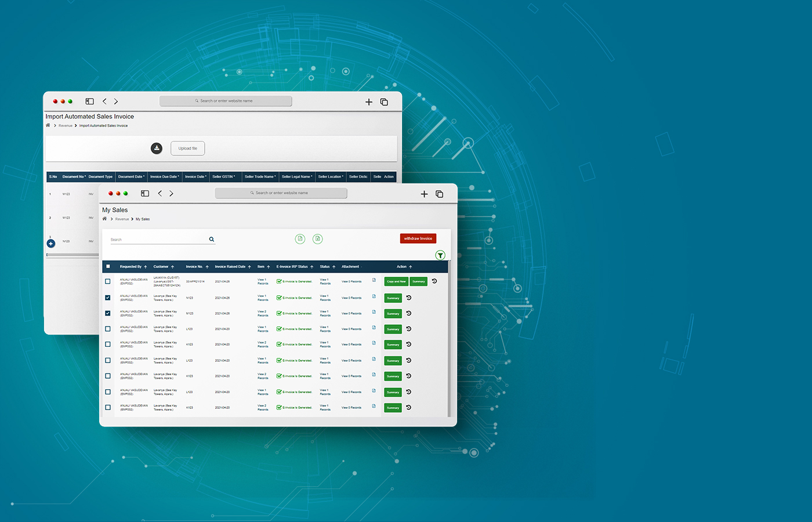The image size is (812, 522).
Task: Click the Upload file button
Action: pyautogui.click(x=188, y=148)
